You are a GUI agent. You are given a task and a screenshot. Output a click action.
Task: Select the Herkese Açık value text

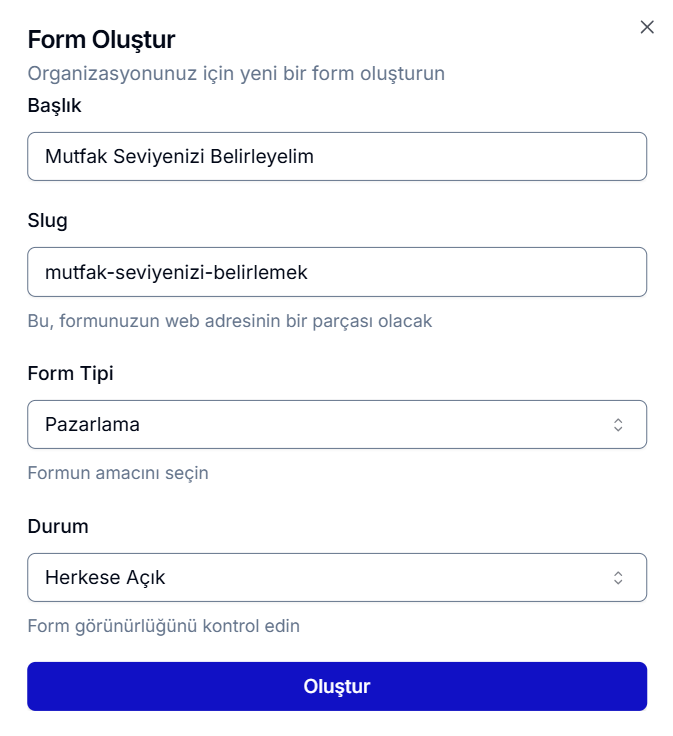pyautogui.click(x=105, y=577)
